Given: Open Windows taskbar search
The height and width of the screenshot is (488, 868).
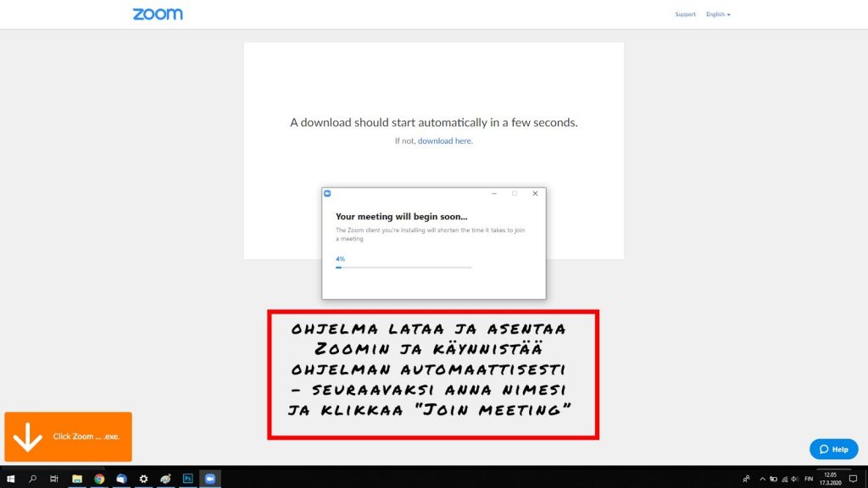Looking at the screenshot, I should tap(33, 479).
